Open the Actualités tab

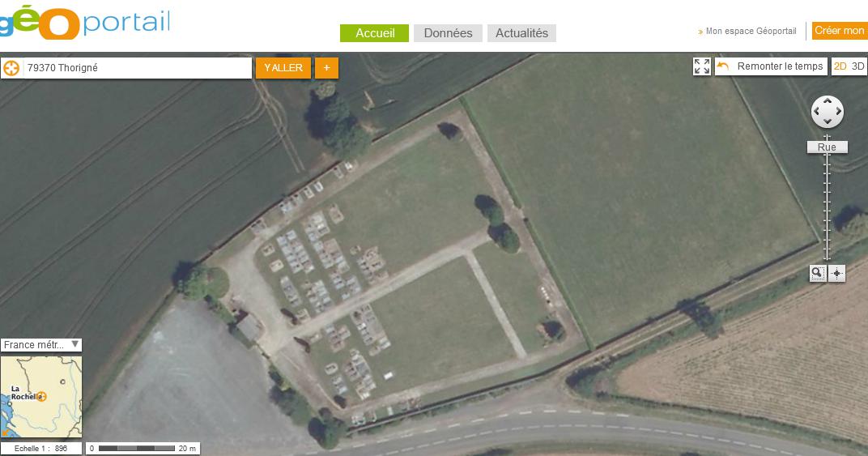click(x=521, y=33)
